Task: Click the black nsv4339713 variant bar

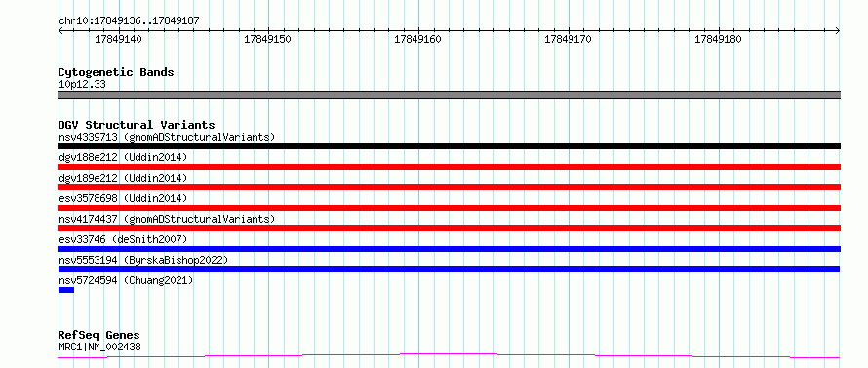Action: point(449,146)
